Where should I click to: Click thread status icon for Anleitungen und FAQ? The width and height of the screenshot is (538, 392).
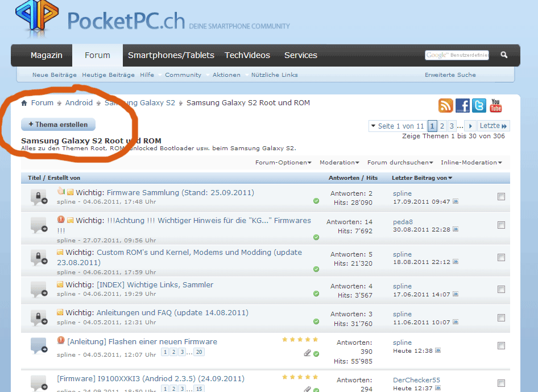(39, 318)
